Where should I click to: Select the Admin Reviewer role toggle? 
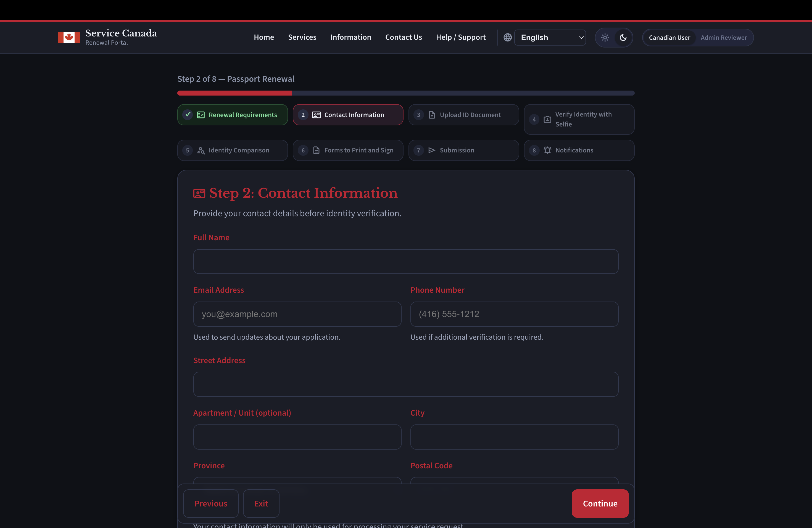[x=723, y=38]
